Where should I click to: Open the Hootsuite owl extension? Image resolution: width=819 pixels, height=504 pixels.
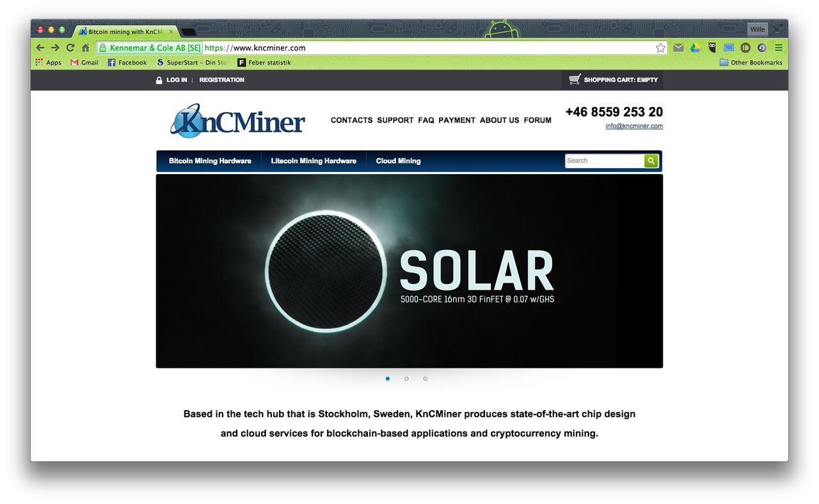pyautogui.click(x=712, y=48)
